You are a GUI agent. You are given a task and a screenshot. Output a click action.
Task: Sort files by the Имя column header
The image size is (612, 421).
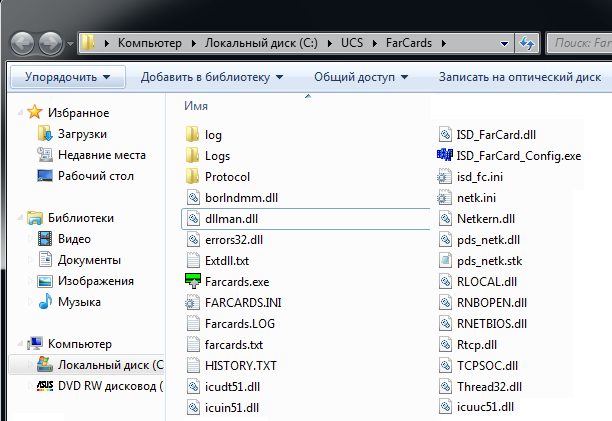196,105
